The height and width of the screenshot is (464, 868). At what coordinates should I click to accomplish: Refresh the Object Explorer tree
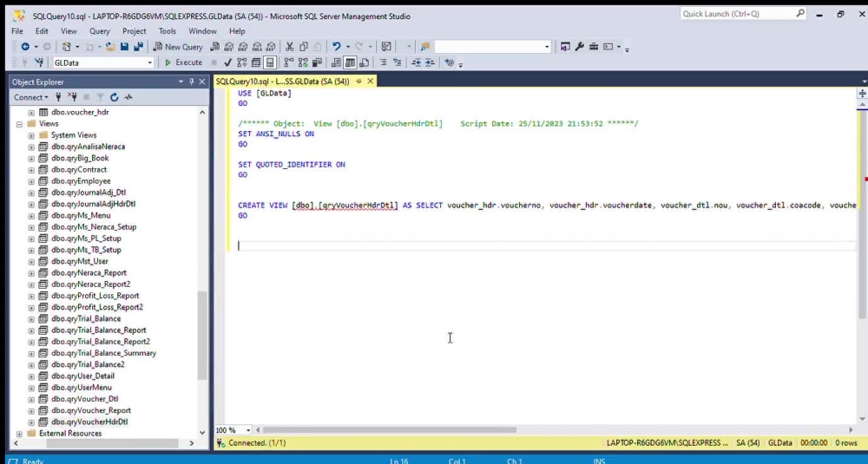pyautogui.click(x=114, y=97)
